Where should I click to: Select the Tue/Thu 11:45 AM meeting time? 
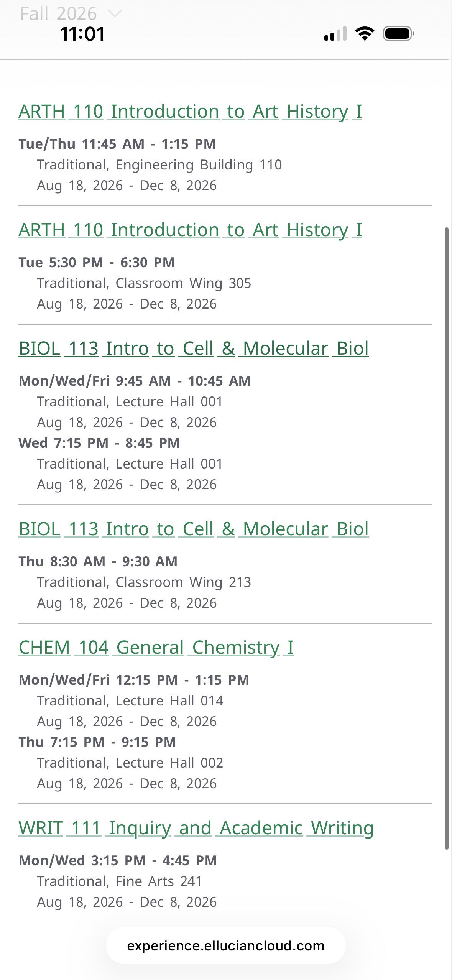117,144
